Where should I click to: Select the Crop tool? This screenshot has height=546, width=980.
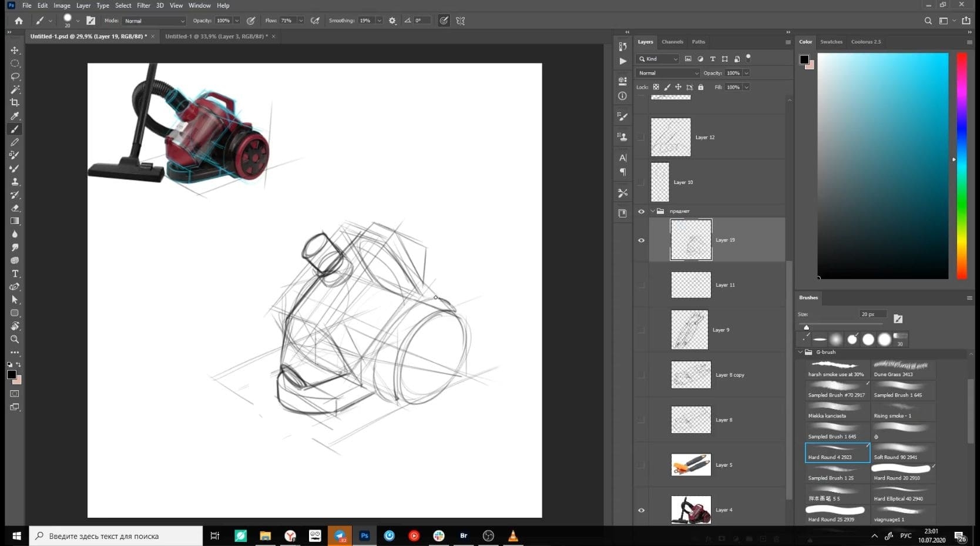[15, 102]
